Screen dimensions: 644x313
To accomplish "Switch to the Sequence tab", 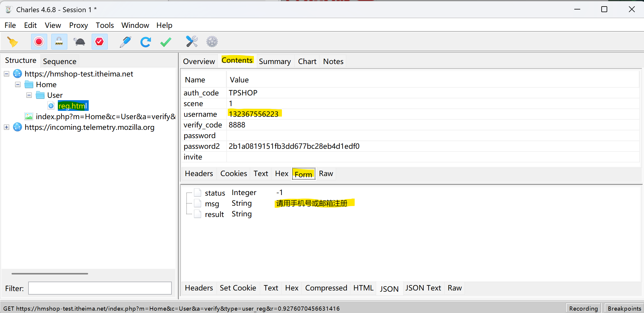I will point(60,61).
